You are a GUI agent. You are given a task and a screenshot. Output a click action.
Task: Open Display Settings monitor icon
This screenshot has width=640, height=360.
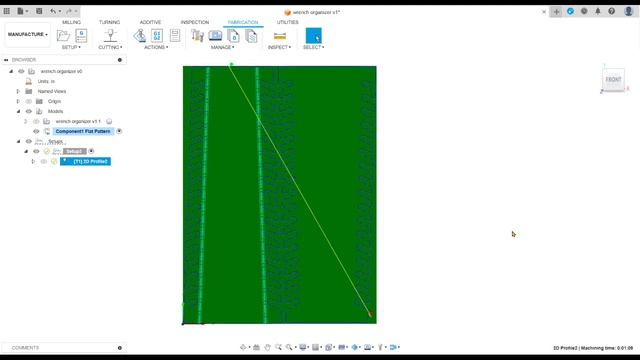tap(302, 347)
